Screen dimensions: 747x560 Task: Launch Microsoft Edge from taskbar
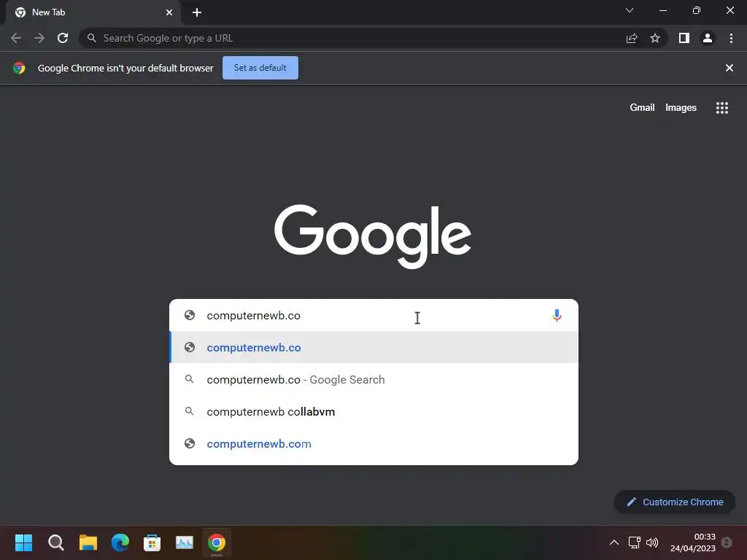click(x=120, y=542)
